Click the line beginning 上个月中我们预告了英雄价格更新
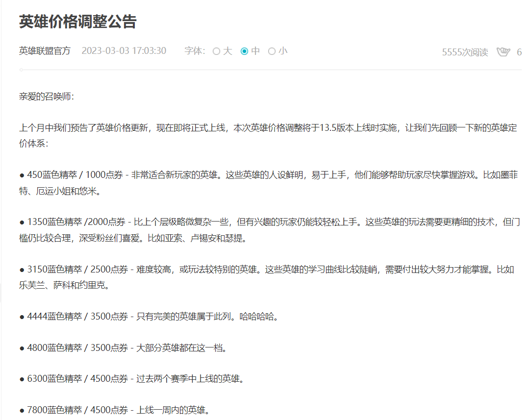530x420 pixels. [x=268, y=128]
